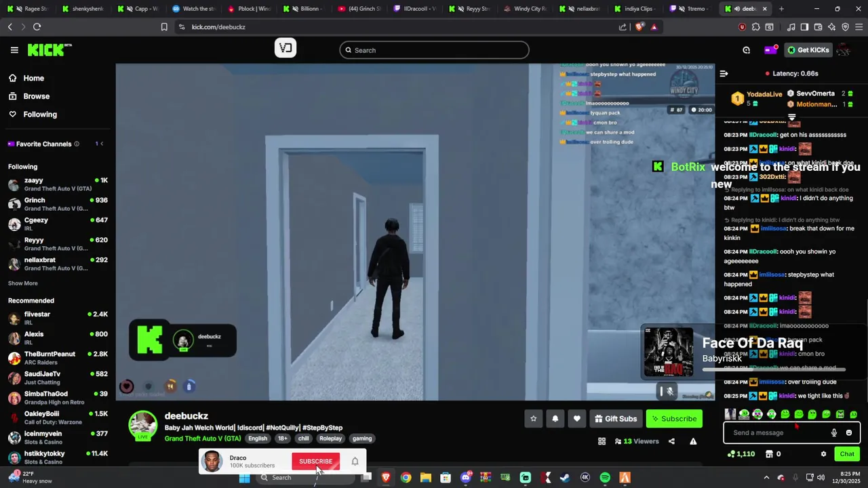Open the chat emoji picker
This screenshot has height=488, width=868.
click(849, 433)
